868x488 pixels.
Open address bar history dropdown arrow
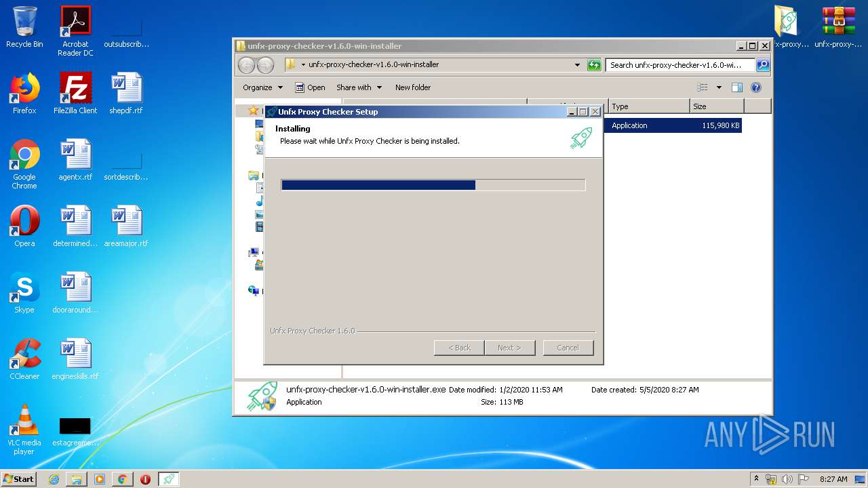pos(577,65)
